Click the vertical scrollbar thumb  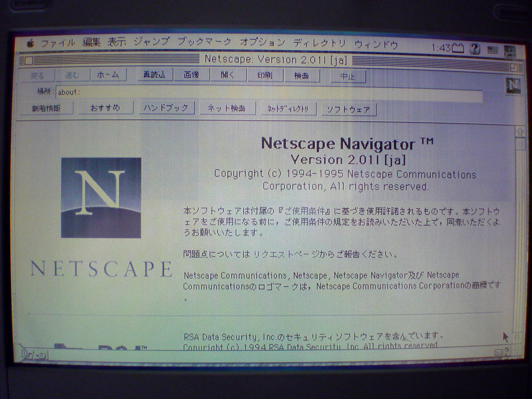coord(520,144)
